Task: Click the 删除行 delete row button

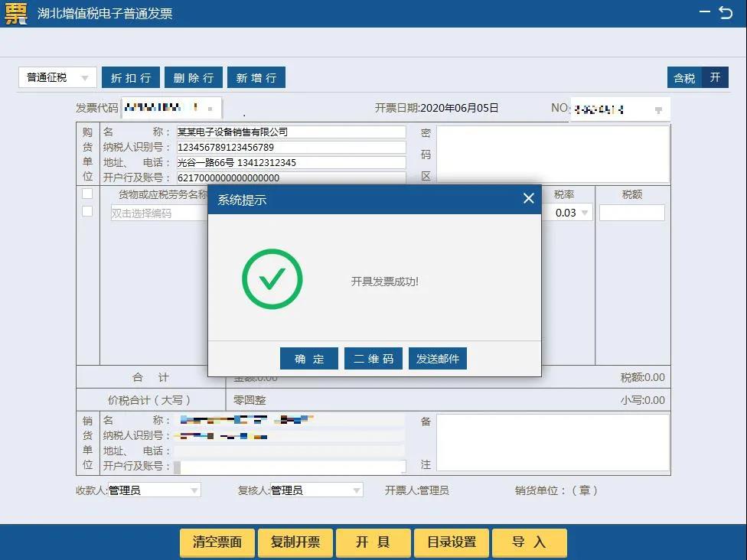Action: (x=194, y=77)
